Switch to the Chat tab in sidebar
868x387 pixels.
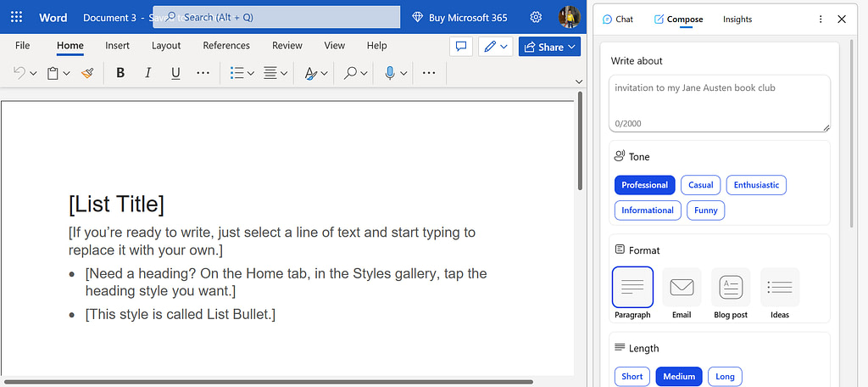point(618,19)
